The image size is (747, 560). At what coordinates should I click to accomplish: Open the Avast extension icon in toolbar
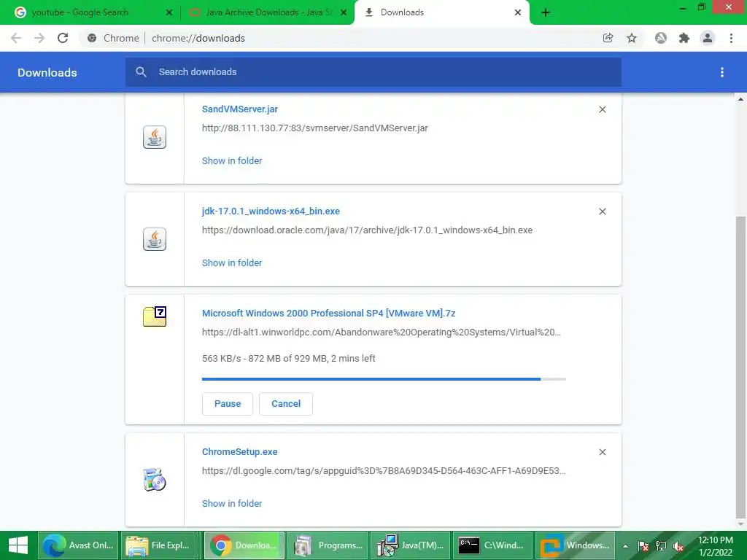click(661, 38)
